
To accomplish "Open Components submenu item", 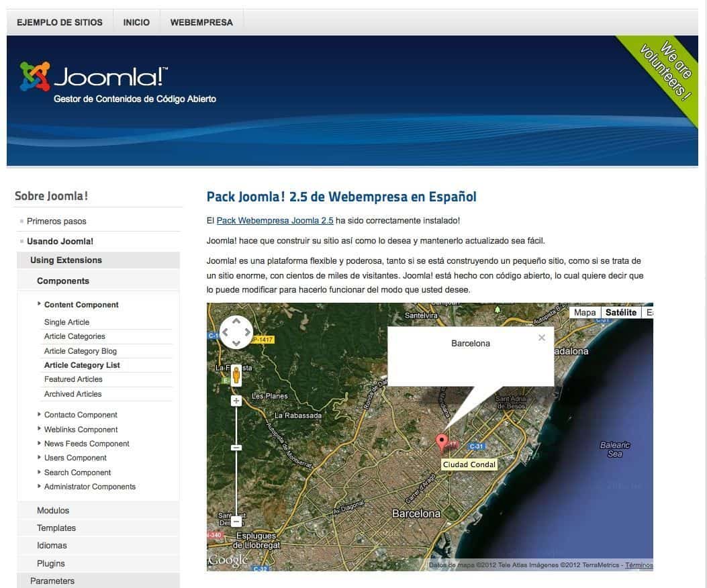I will tap(98, 281).
